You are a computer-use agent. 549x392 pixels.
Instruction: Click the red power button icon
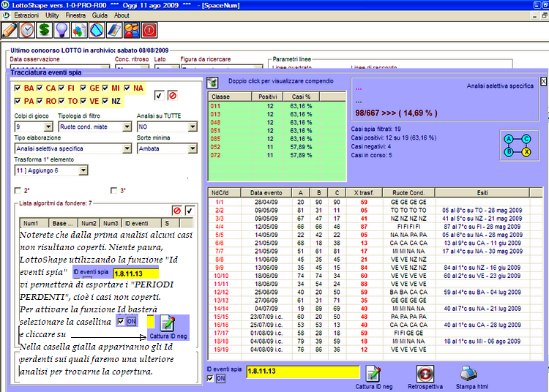pyautogui.click(x=149, y=30)
